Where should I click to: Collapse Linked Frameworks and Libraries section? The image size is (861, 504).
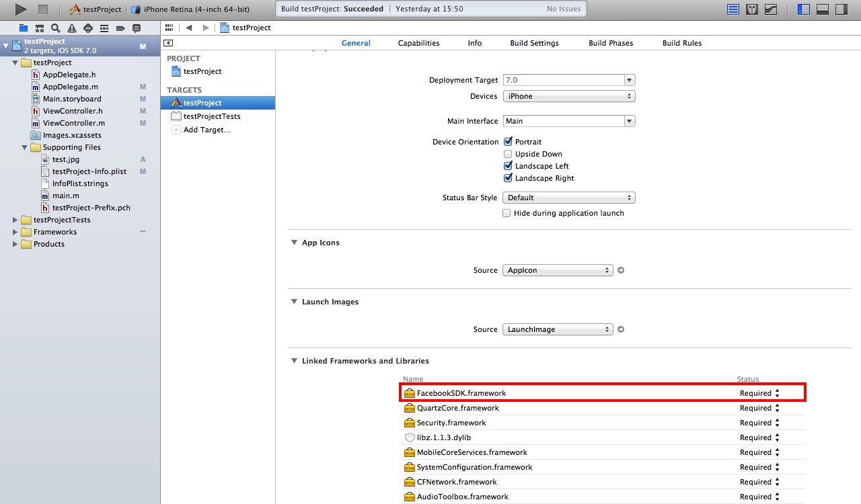point(294,361)
